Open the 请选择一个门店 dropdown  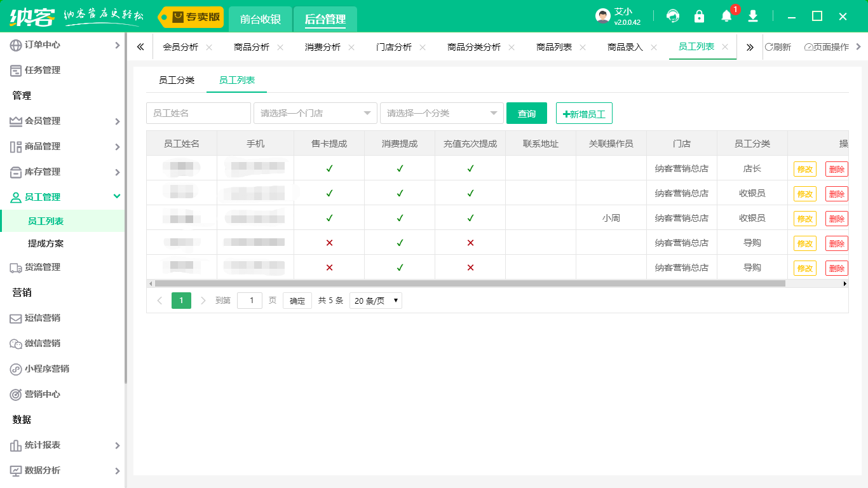click(315, 113)
